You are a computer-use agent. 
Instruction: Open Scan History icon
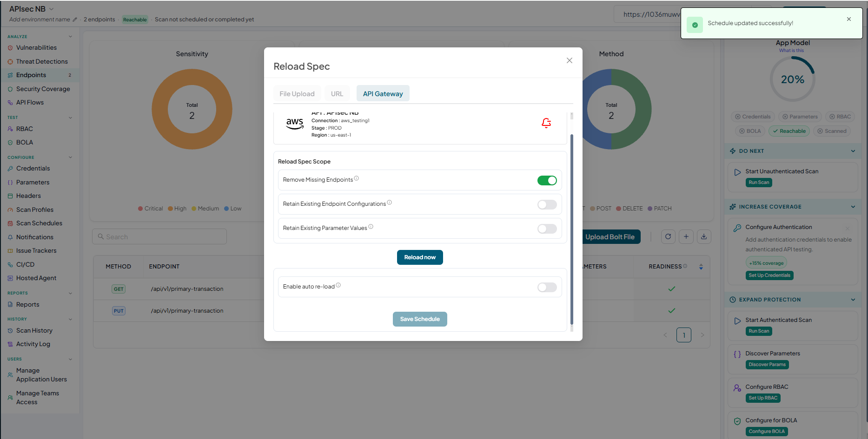[x=10, y=331]
